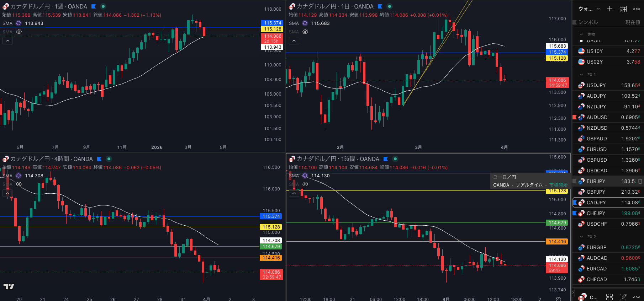
Task: Click the add symbol plus icon in watchlist
Action: [x=609, y=9]
